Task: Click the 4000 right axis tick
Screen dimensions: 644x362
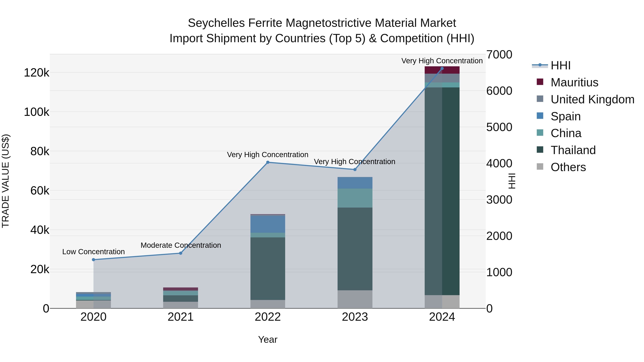Action: point(499,163)
